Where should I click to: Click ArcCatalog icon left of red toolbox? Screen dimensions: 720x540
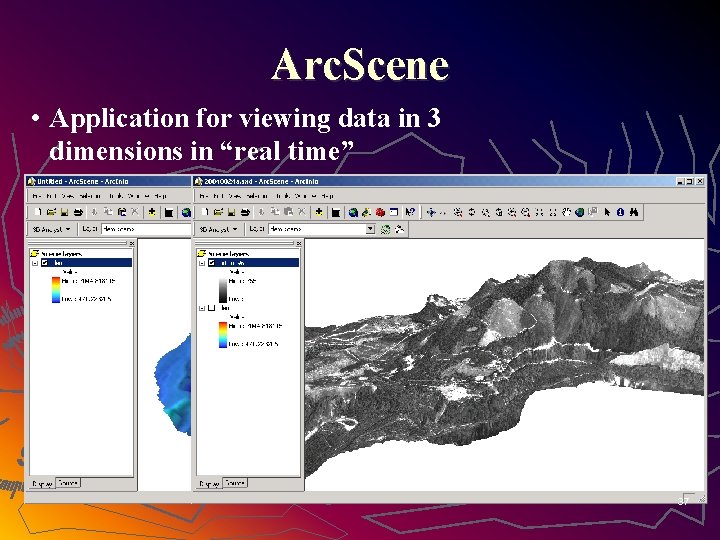pos(366,212)
